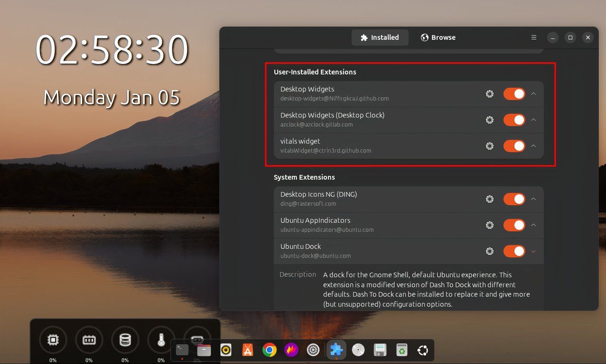606x364 pixels.
Task: Open Firefox from the dock
Action: 291,350
